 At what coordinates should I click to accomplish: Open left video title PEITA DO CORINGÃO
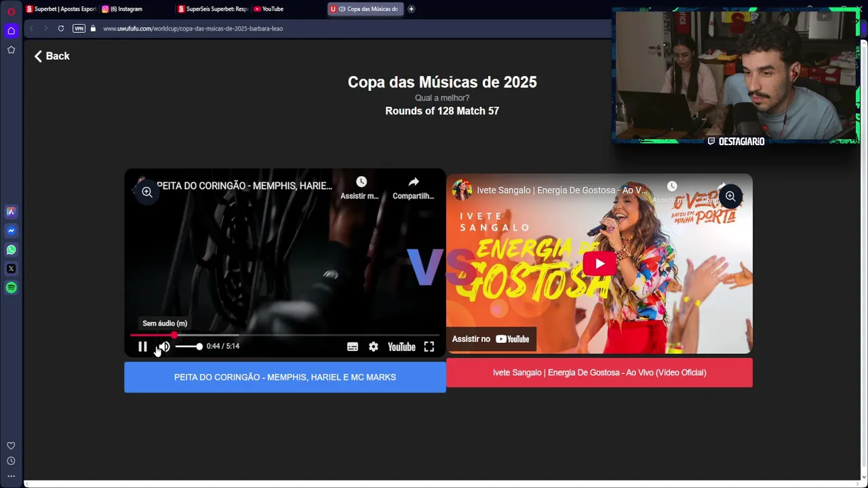click(244, 186)
